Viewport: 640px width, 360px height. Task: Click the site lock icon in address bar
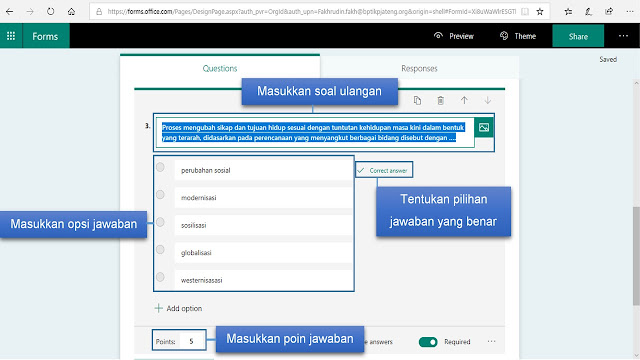click(99, 11)
